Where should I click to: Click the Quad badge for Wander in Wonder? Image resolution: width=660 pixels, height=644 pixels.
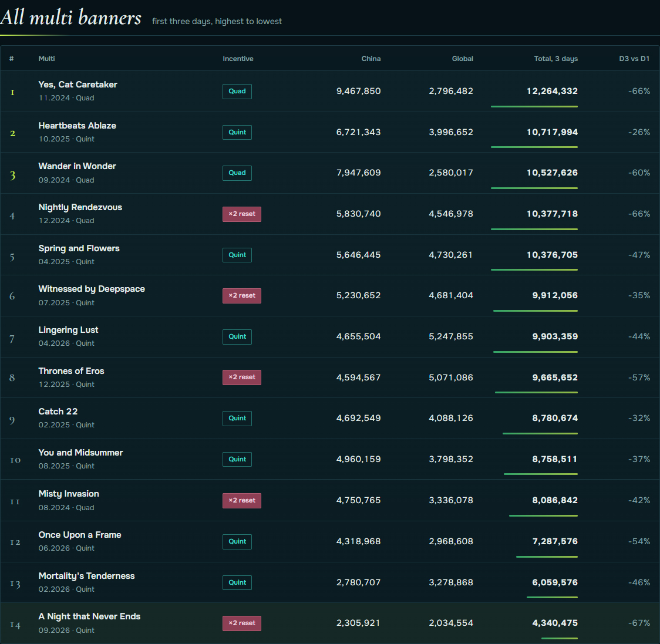[237, 173]
